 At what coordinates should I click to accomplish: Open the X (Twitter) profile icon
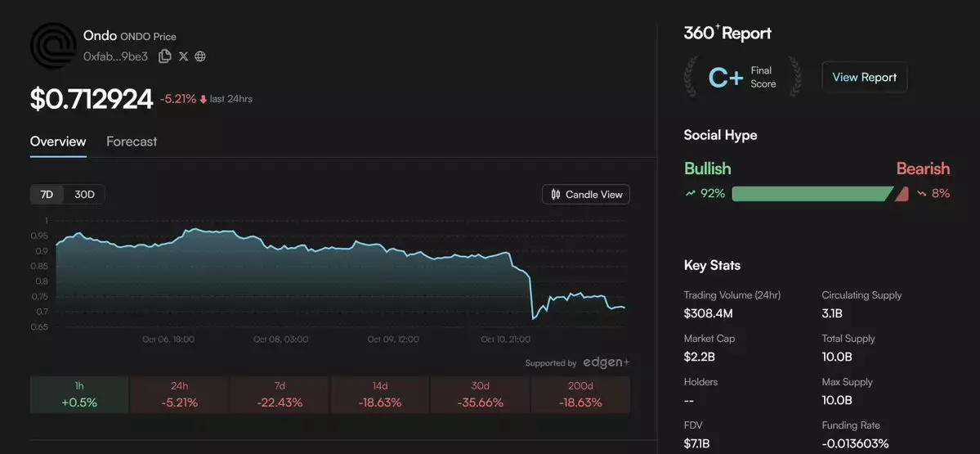tap(183, 56)
